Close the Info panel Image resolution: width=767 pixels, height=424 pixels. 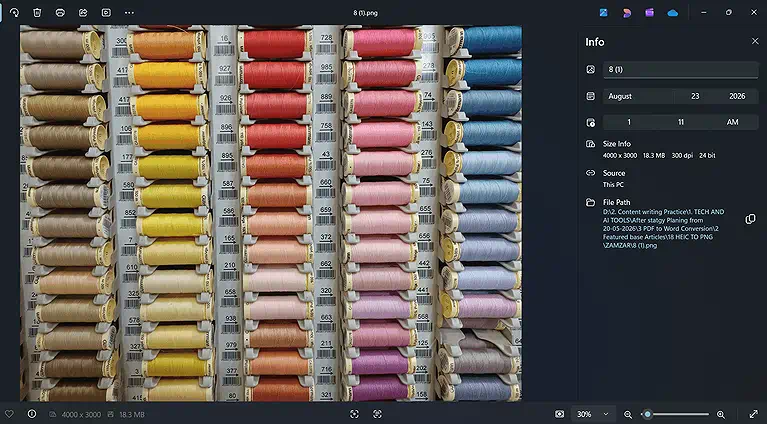[755, 42]
